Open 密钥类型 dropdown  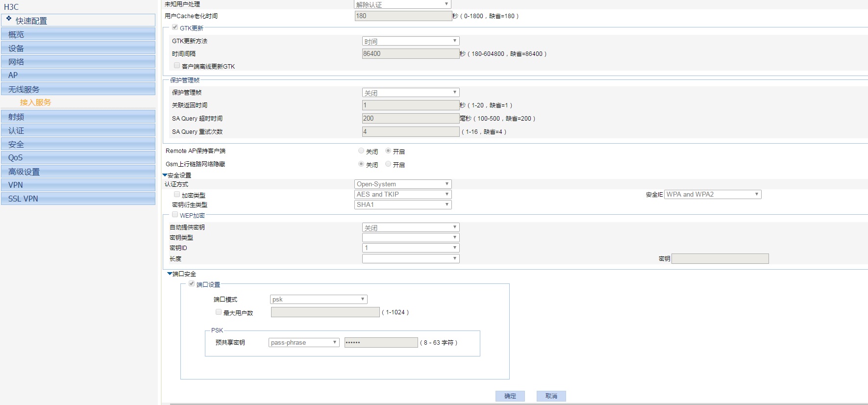coord(411,237)
